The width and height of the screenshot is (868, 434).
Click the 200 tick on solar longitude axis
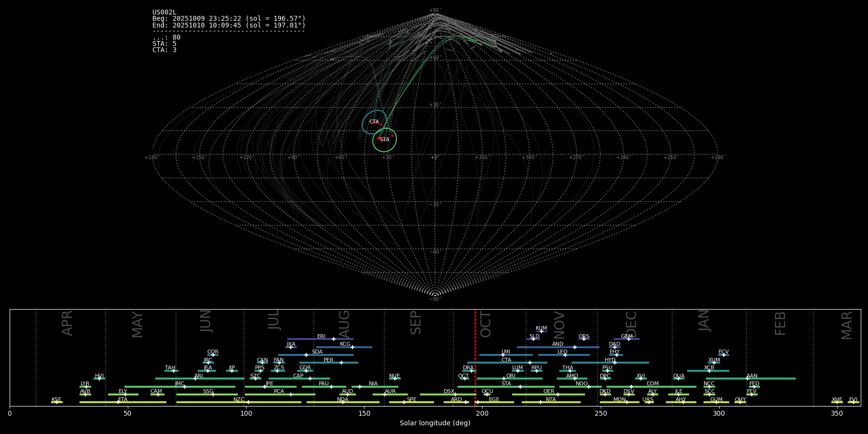pyautogui.click(x=482, y=413)
